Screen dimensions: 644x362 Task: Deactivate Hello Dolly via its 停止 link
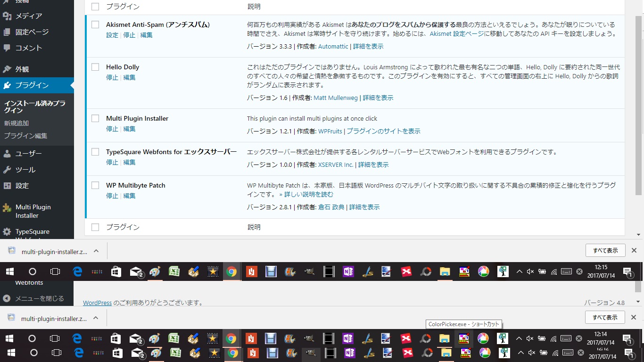[x=112, y=77]
